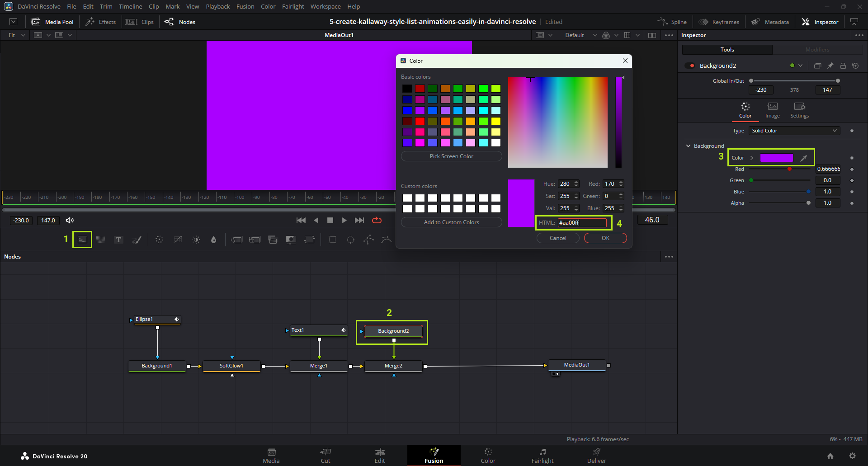This screenshot has height=466, width=868.
Task: Select the Text tool icon
Action: click(118, 240)
